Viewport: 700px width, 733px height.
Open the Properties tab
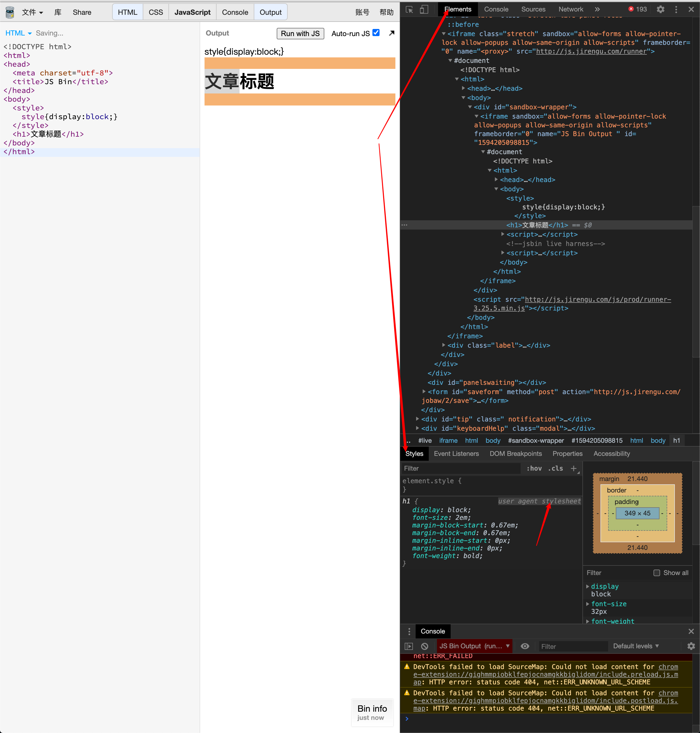click(568, 454)
